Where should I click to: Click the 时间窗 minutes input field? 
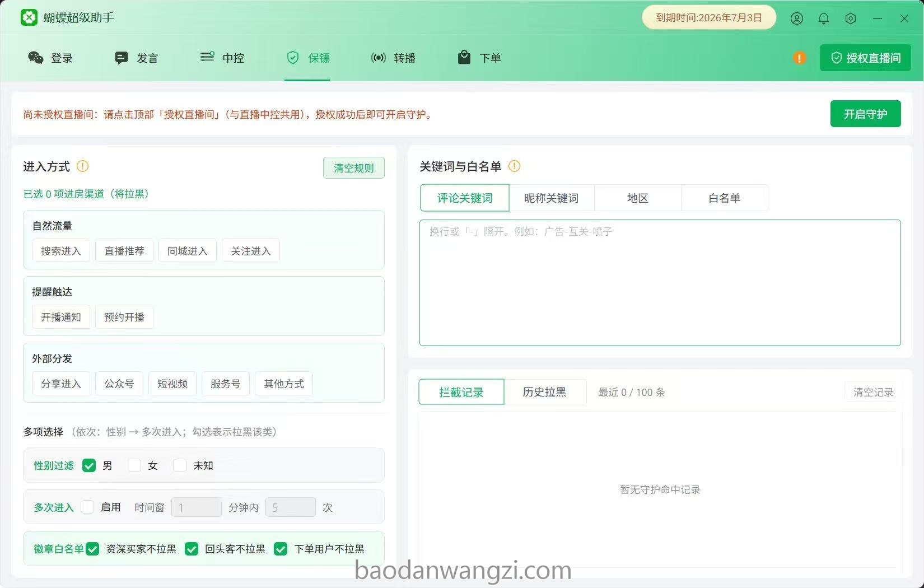197,507
